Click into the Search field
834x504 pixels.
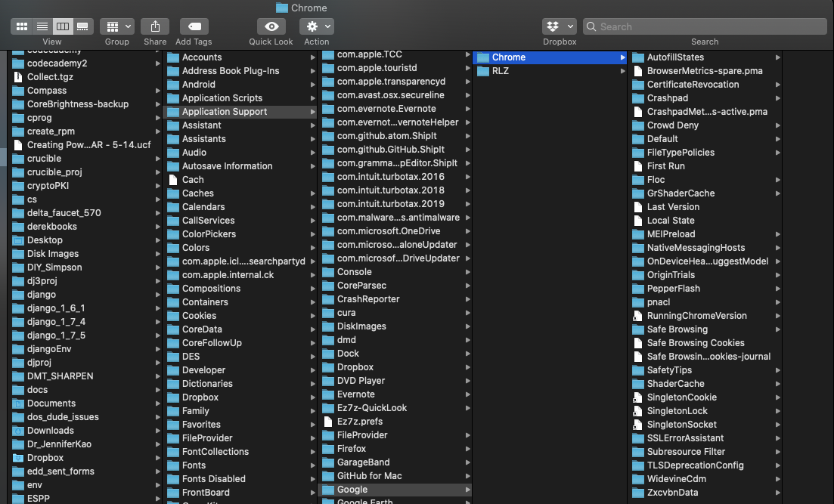pos(705,26)
